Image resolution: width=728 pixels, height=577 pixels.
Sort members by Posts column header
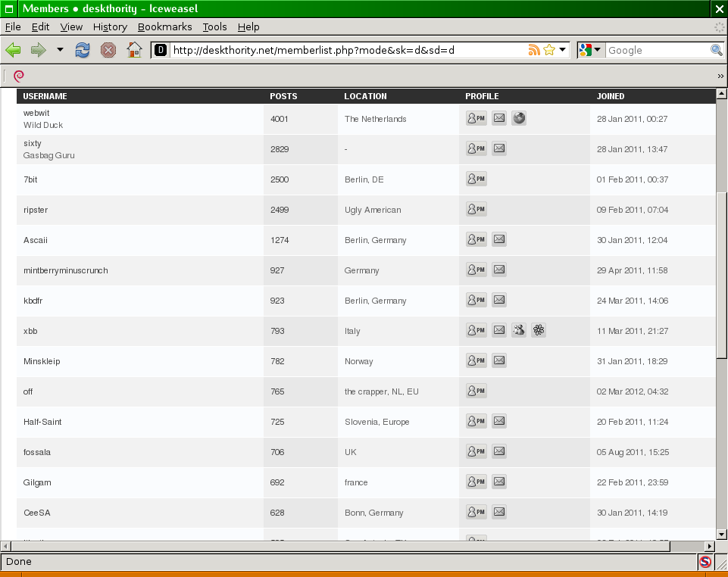(283, 96)
